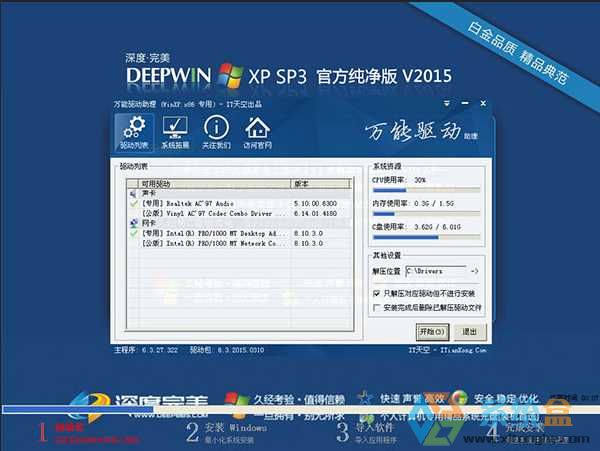Open the 驱动列表 gear icon tab
The height and width of the screenshot is (451, 600).
coord(134,133)
